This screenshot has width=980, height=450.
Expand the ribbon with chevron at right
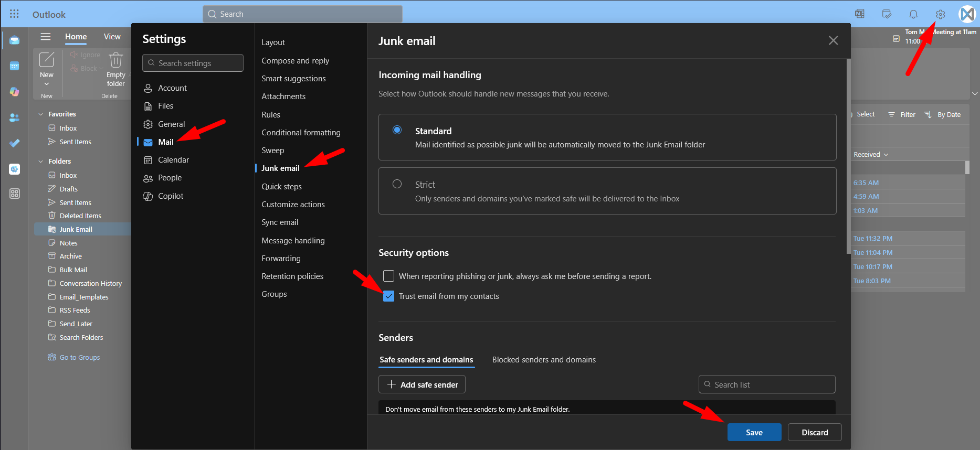975,94
